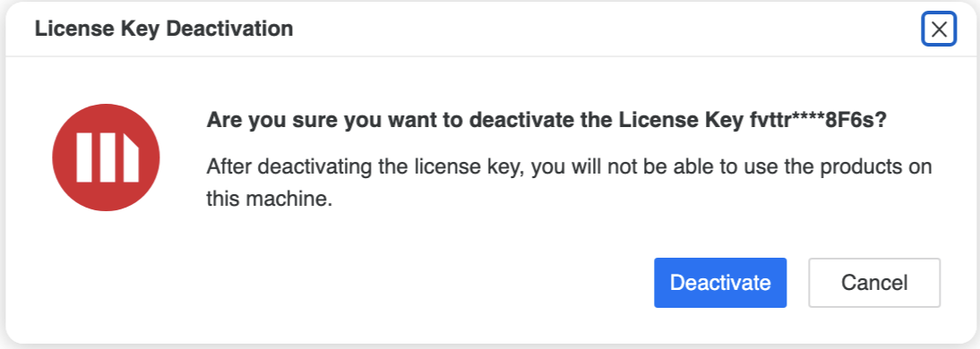The width and height of the screenshot is (980, 349).
Task: Click the 'Are you sure' heading start
Action: pyautogui.click(x=270, y=120)
